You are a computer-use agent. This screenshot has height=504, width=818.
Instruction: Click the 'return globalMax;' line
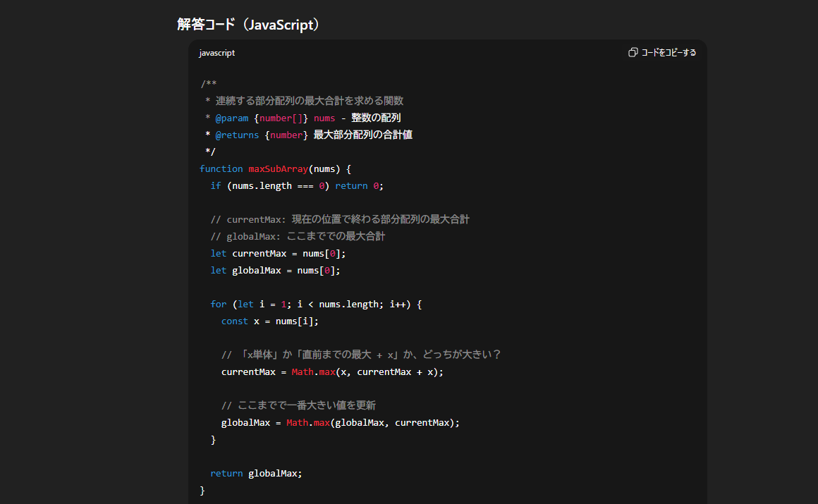(x=256, y=473)
